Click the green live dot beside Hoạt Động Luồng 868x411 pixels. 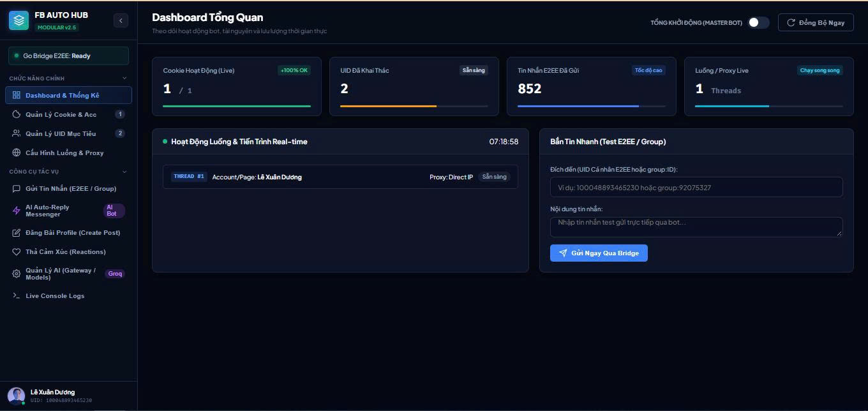(x=165, y=142)
